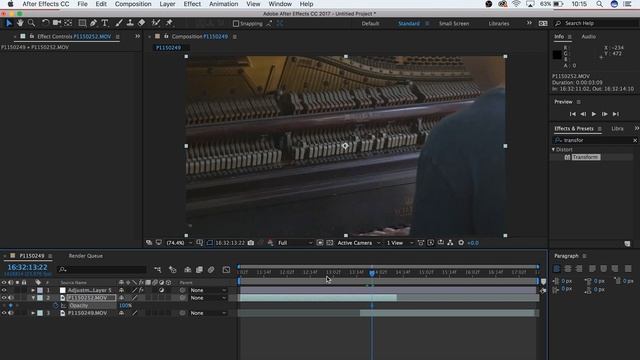Switch to Render Queue tab
This screenshot has height=360, width=640.
point(86,256)
